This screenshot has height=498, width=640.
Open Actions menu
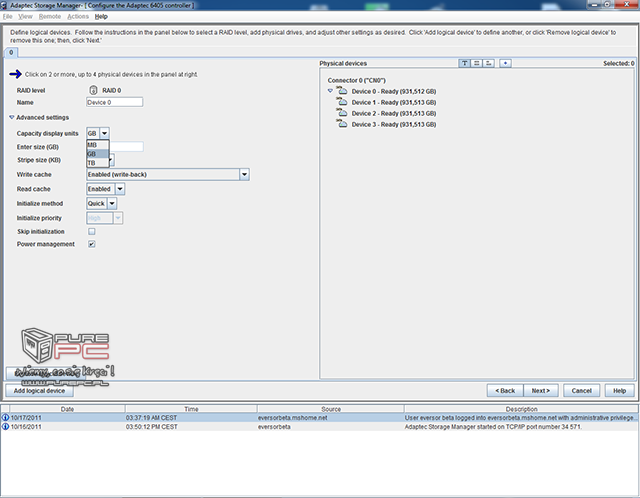(78, 16)
